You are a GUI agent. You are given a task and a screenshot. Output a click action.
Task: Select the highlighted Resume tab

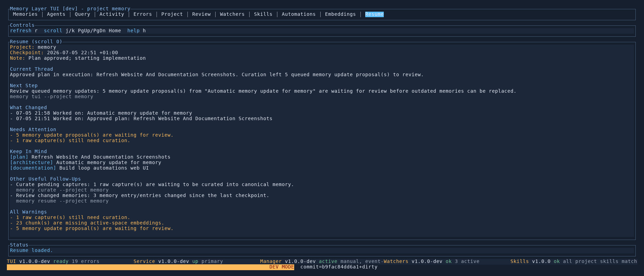click(374, 14)
